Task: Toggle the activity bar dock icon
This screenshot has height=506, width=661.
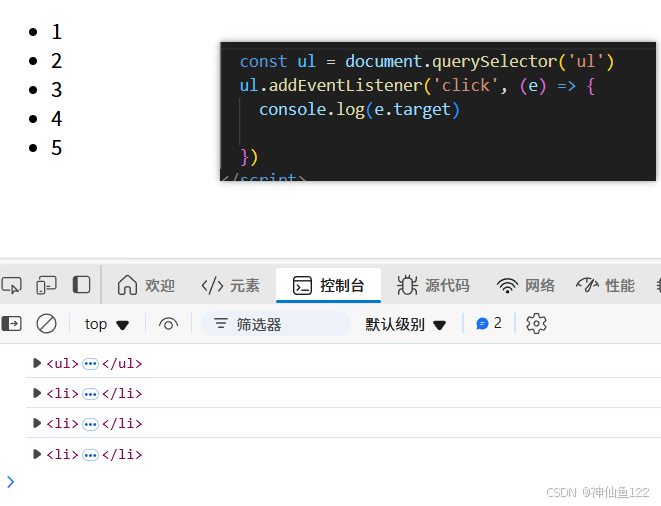Action: pyautogui.click(x=81, y=285)
